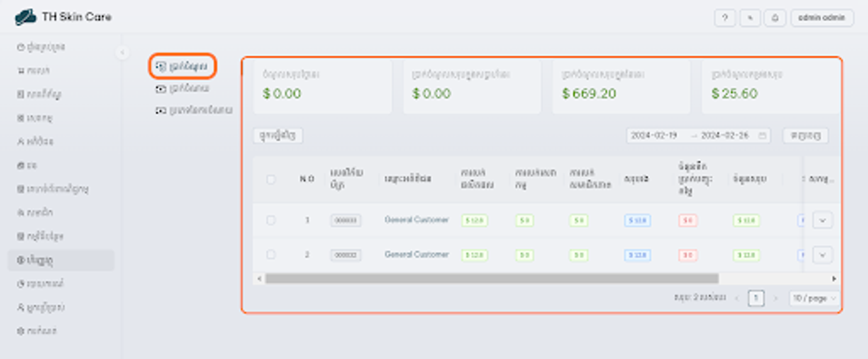Check the checkbox for row 1
The height and width of the screenshot is (359, 868).
[271, 220]
